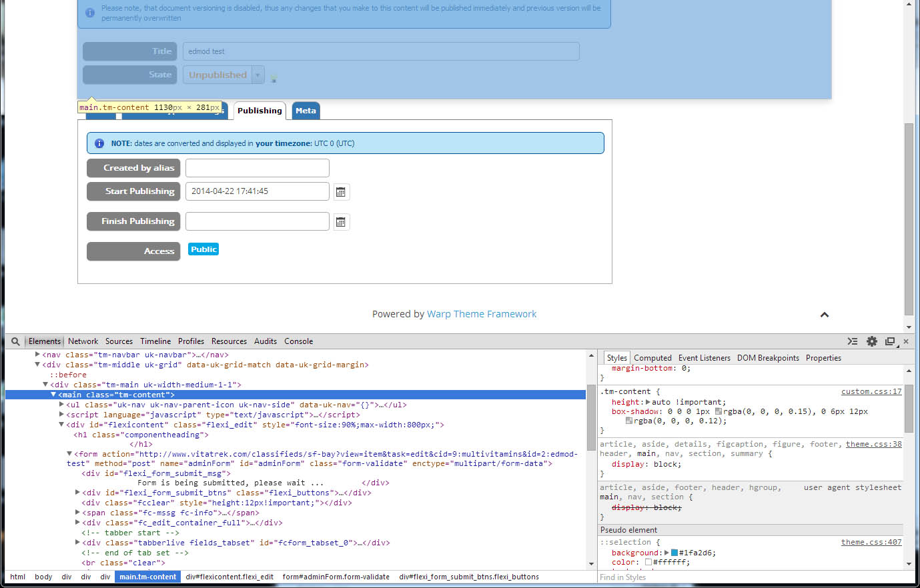Collapse the main tm-content node
The height and width of the screenshot is (588, 920).
[x=53, y=395]
